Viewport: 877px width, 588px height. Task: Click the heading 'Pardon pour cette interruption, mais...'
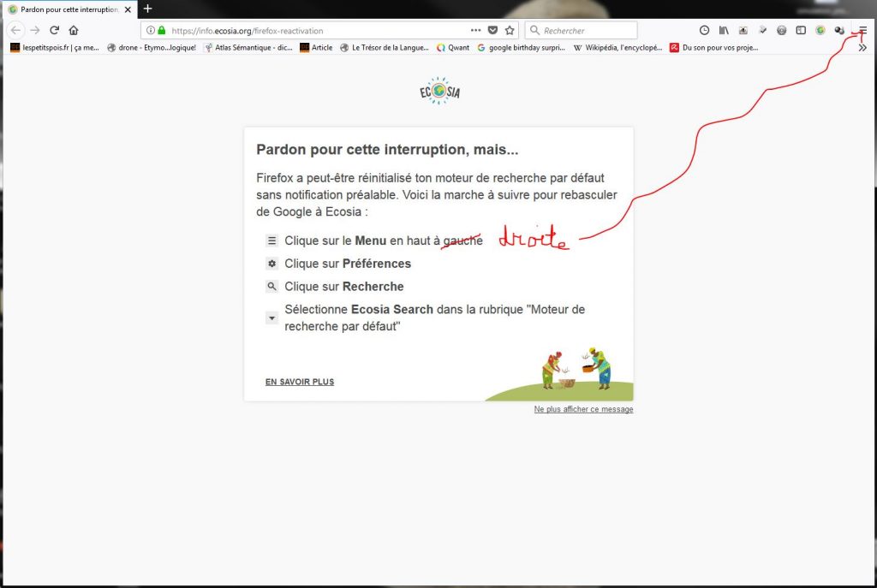coord(387,149)
